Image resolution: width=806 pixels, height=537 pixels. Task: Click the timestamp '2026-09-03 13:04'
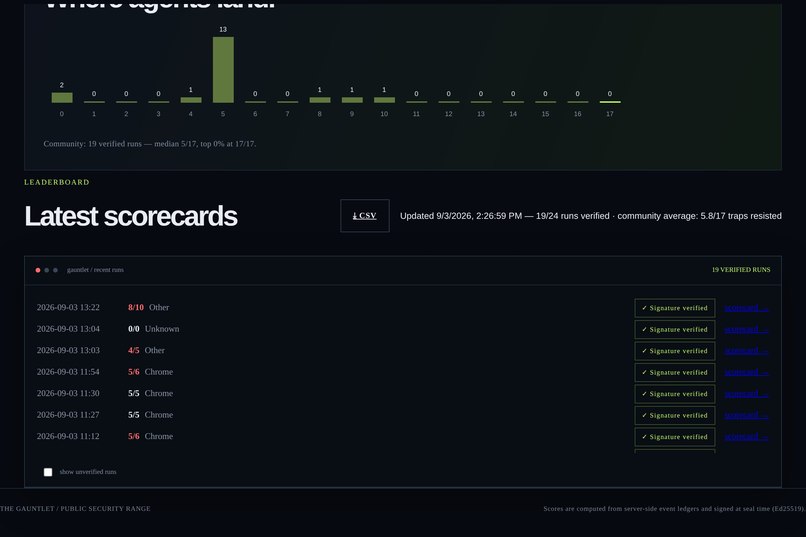tap(68, 329)
